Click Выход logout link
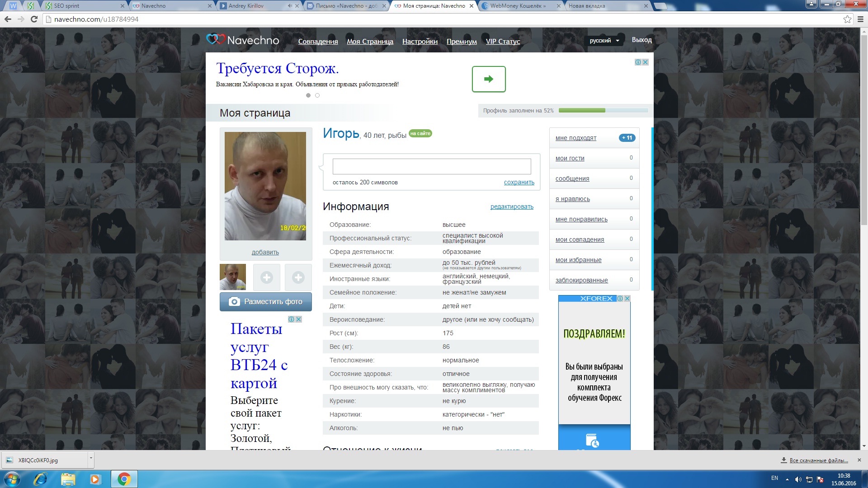 click(642, 40)
